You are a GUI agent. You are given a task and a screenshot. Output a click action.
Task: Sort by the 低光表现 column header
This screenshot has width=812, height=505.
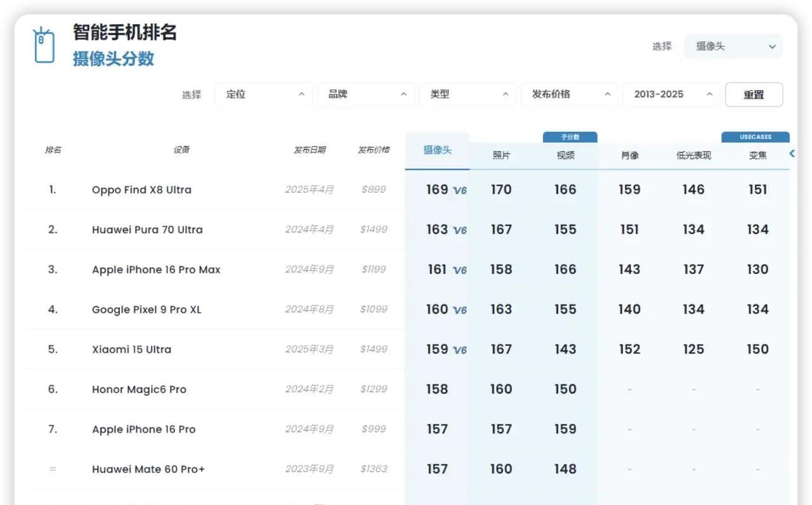[x=693, y=155]
